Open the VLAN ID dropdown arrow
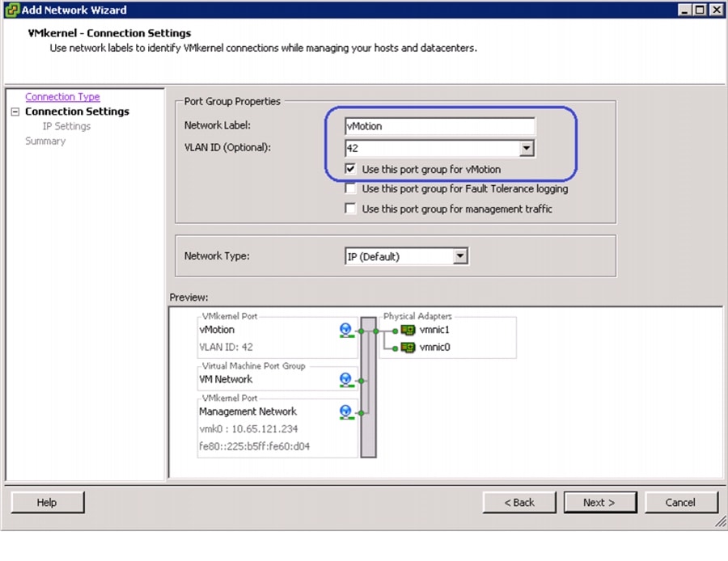This screenshot has height=561, width=728. (x=527, y=149)
